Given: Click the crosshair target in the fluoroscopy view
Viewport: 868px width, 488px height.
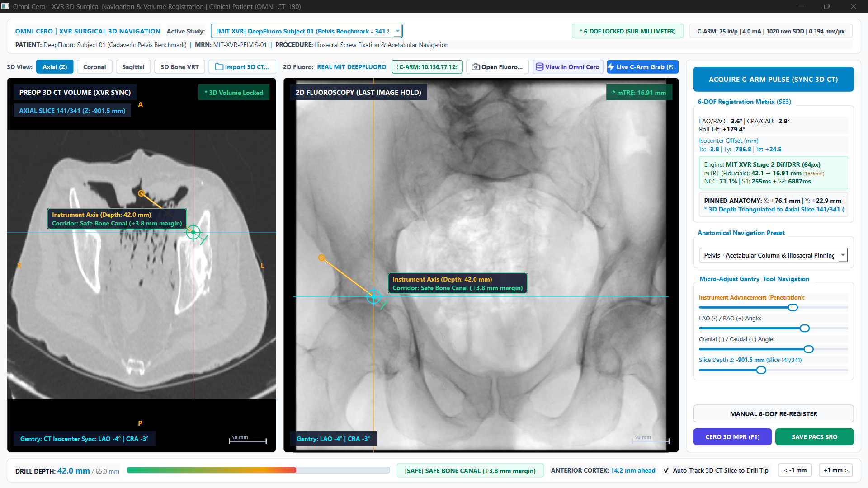Looking at the screenshot, I should tap(373, 296).
